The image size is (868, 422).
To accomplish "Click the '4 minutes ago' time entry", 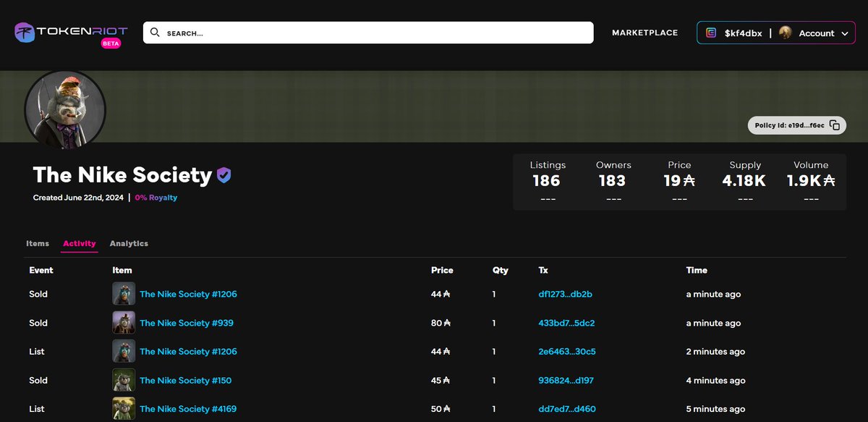I will [716, 380].
